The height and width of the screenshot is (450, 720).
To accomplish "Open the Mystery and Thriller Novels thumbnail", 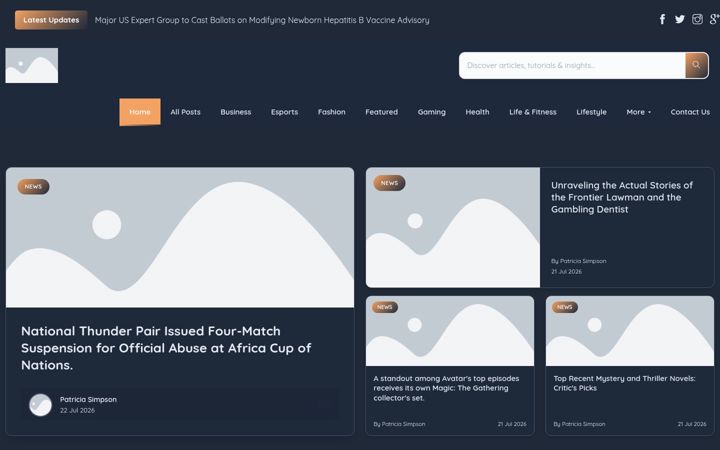I will (x=630, y=331).
